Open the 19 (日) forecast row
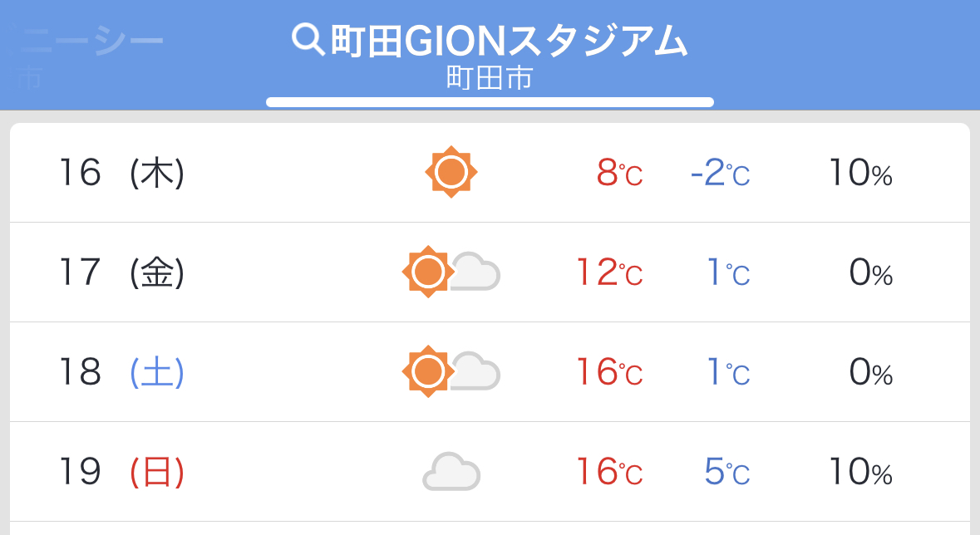 click(x=490, y=471)
